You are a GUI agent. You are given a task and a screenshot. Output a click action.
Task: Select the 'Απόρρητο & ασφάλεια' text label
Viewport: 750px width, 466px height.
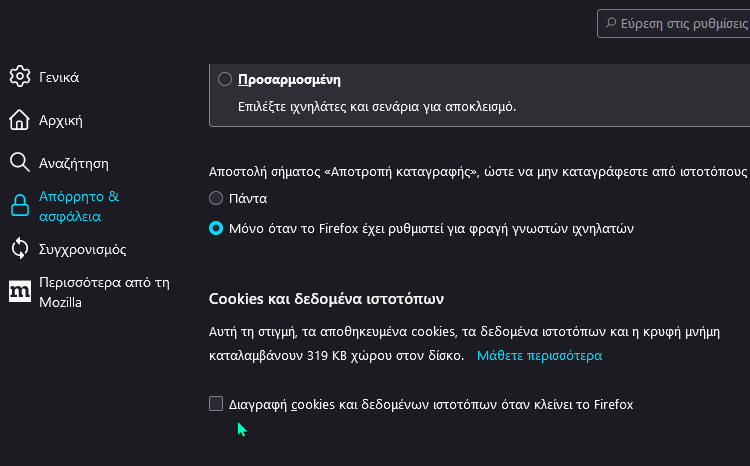pyautogui.click(x=79, y=206)
